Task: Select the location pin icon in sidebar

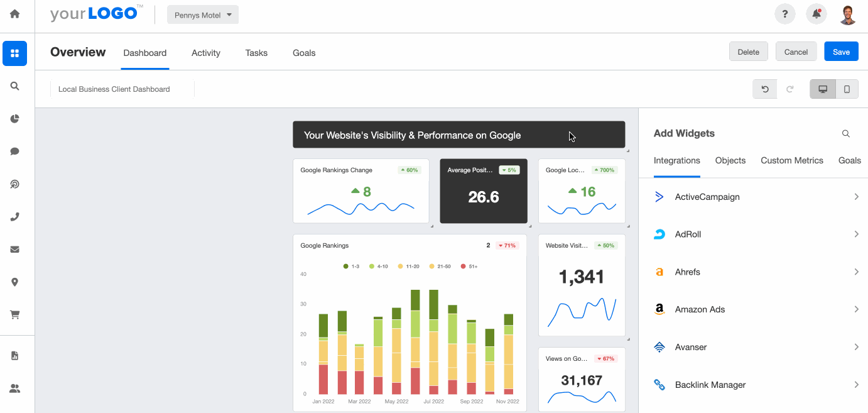Action: pos(14,282)
